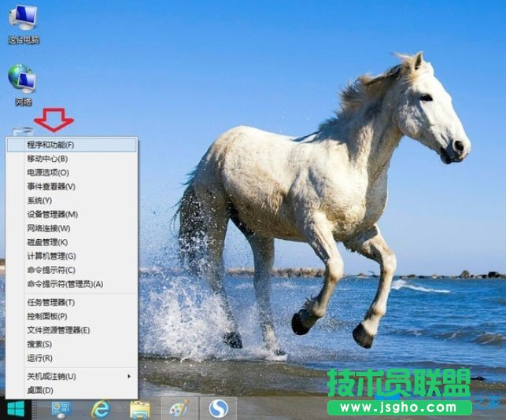Select 电源选项(O)

tap(72, 172)
